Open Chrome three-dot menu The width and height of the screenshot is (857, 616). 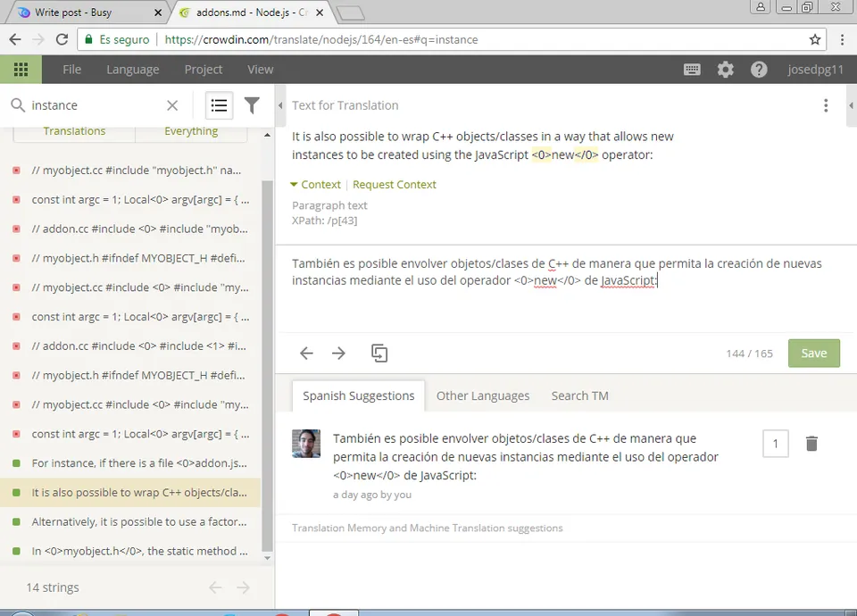tap(842, 39)
